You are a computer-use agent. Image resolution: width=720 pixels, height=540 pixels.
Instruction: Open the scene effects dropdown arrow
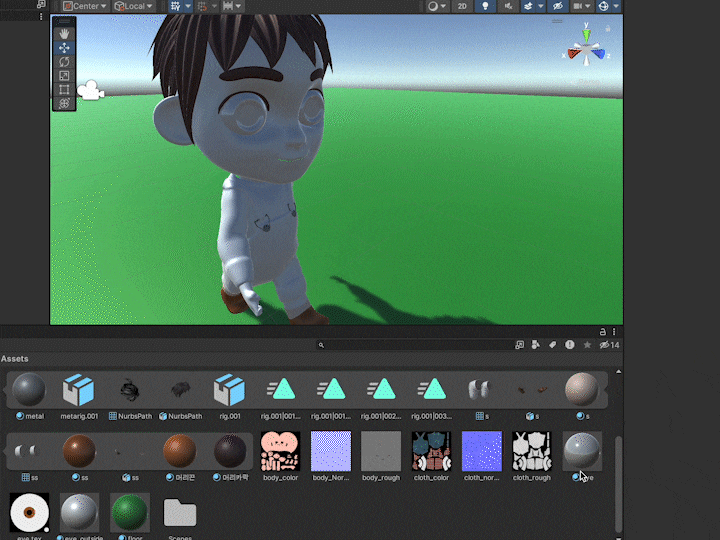pos(541,6)
